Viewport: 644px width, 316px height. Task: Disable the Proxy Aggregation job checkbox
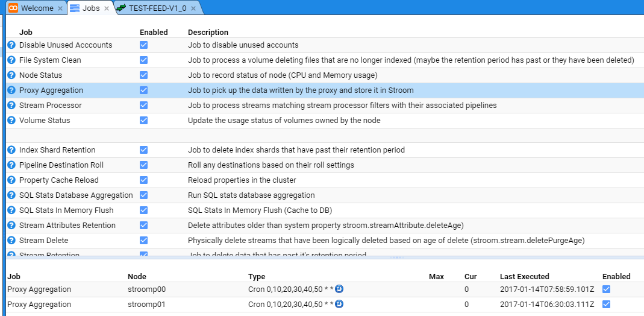[143, 90]
